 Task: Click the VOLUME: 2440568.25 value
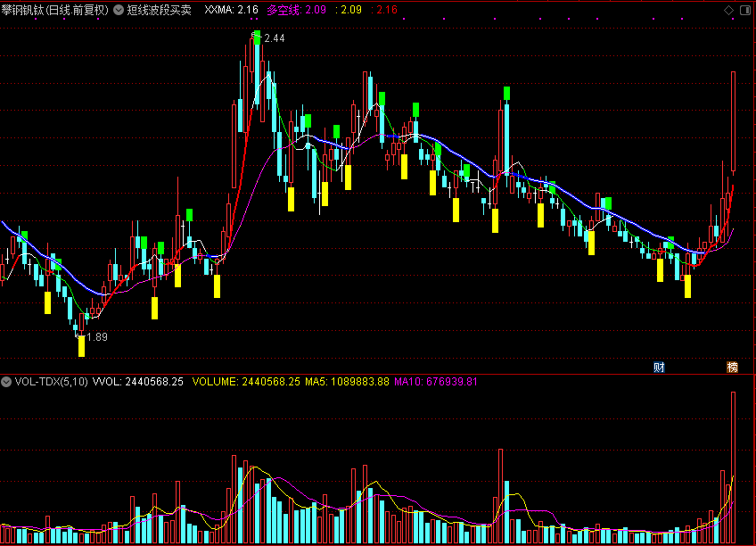(246, 382)
